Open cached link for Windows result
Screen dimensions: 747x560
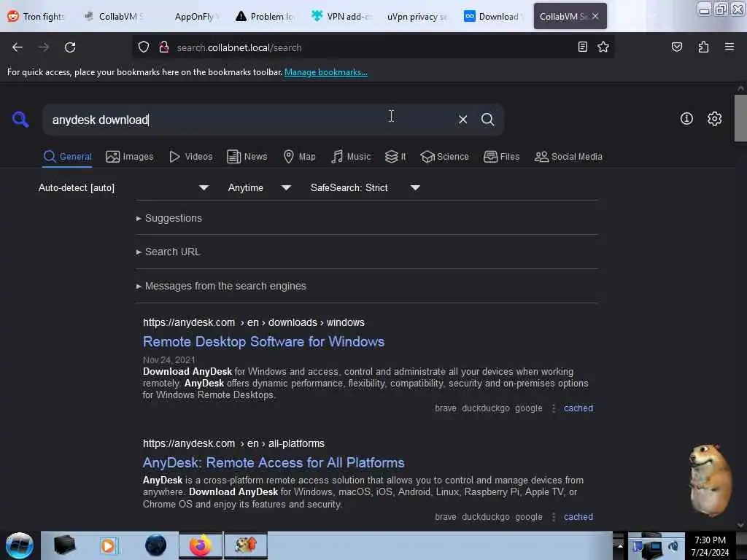pyautogui.click(x=578, y=408)
